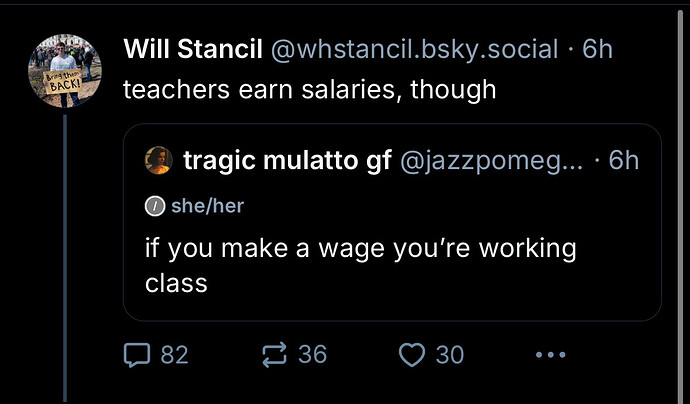Click the 30 likes count
The width and height of the screenshot is (690, 404).
[x=450, y=355]
